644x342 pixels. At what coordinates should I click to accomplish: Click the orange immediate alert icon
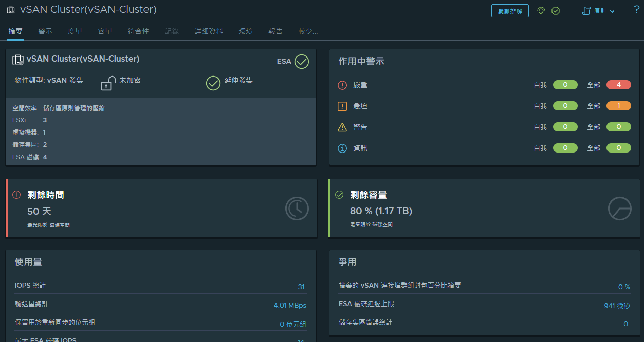click(342, 106)
